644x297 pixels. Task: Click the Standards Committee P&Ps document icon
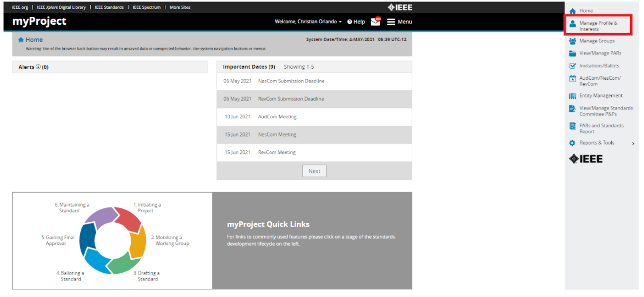573,108
